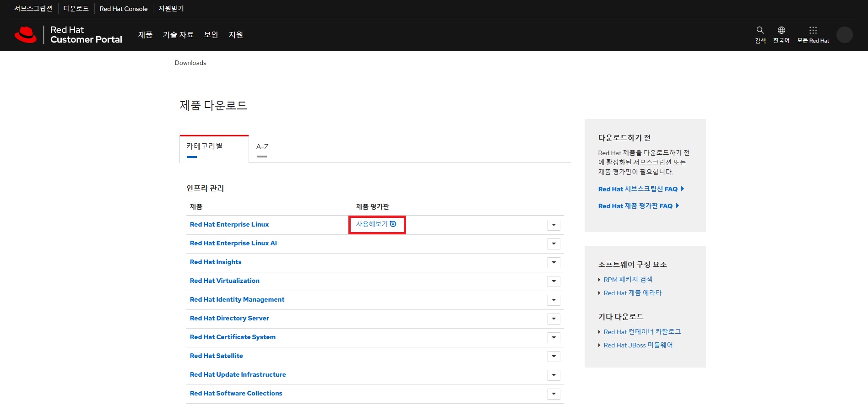This screenshot has height=406, width=868.
Task: Open the user avatar circle
Action: (844, 35)
